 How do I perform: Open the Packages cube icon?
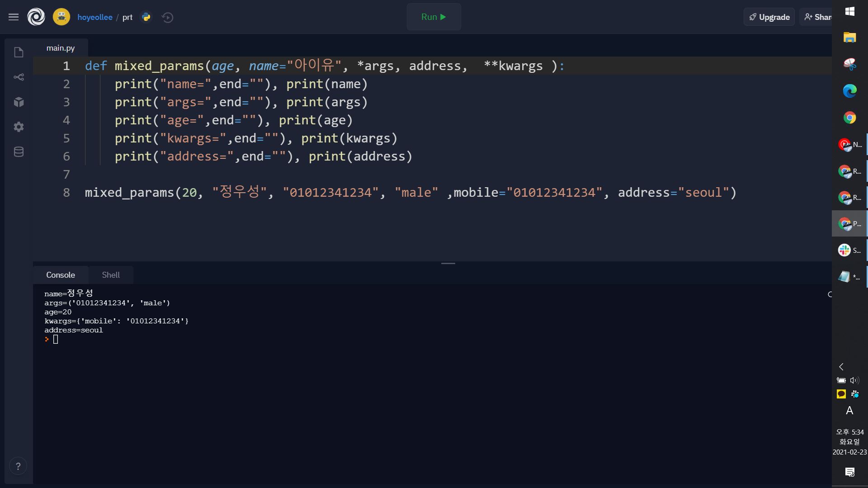tap(19, 102)
